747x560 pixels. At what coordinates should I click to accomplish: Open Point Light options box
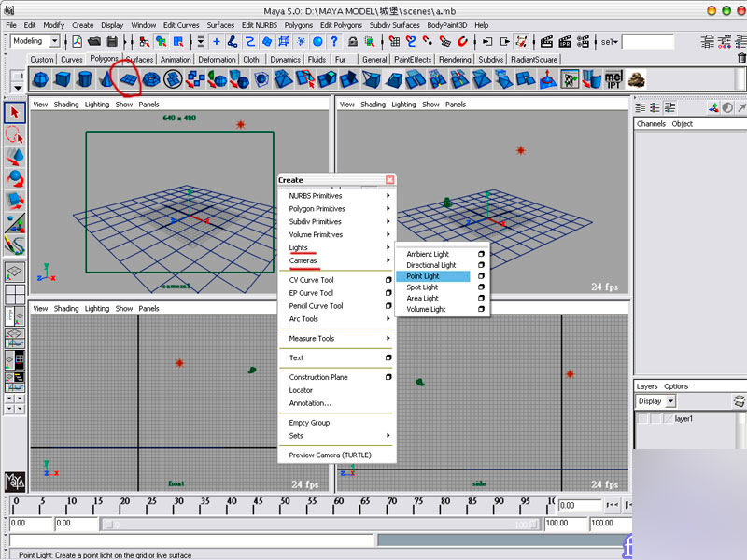(x=482, y=276)
